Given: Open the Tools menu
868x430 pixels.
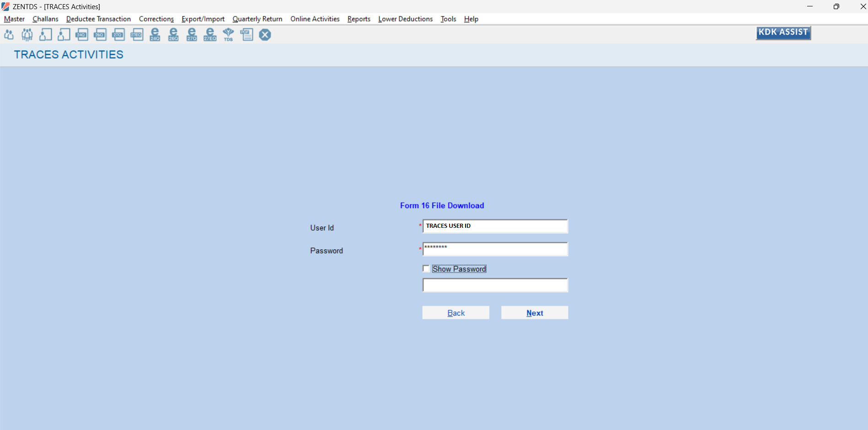Looking at the screenshot, I should pos(448,19).
